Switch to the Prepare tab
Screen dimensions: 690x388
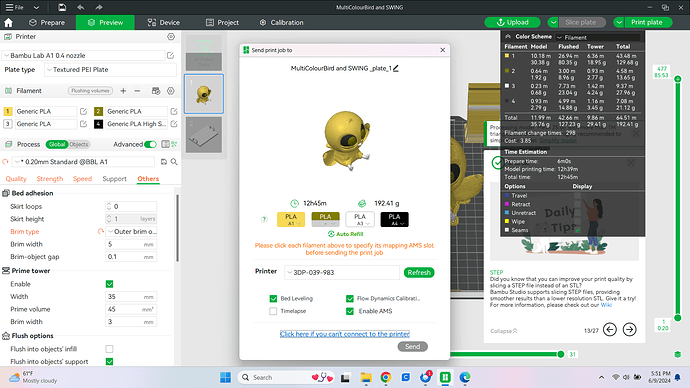(x=47, y=22)
